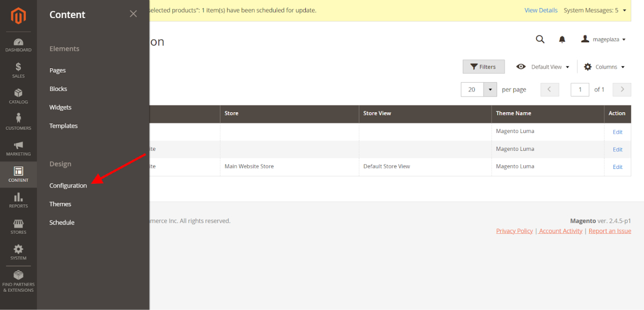This screenshot has height=310, width=644.
Task: Close the Content flyout panel
Action: 133,14
